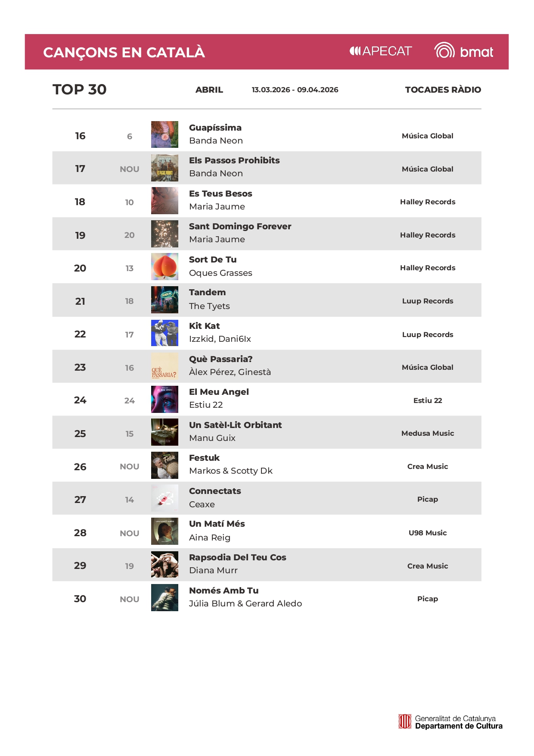Click the Medusa Music label name
Image resolution: width=534 pixels, height=756 pixels.
coord(428,433)
